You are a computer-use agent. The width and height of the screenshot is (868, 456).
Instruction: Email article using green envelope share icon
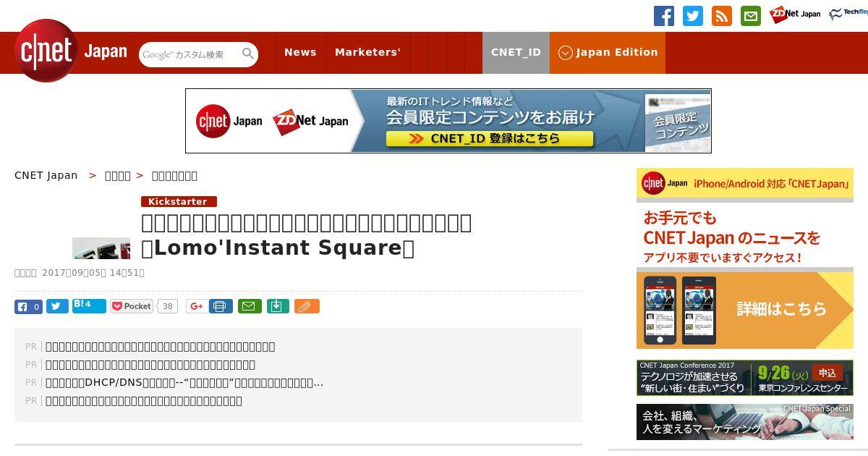point(250,306)
